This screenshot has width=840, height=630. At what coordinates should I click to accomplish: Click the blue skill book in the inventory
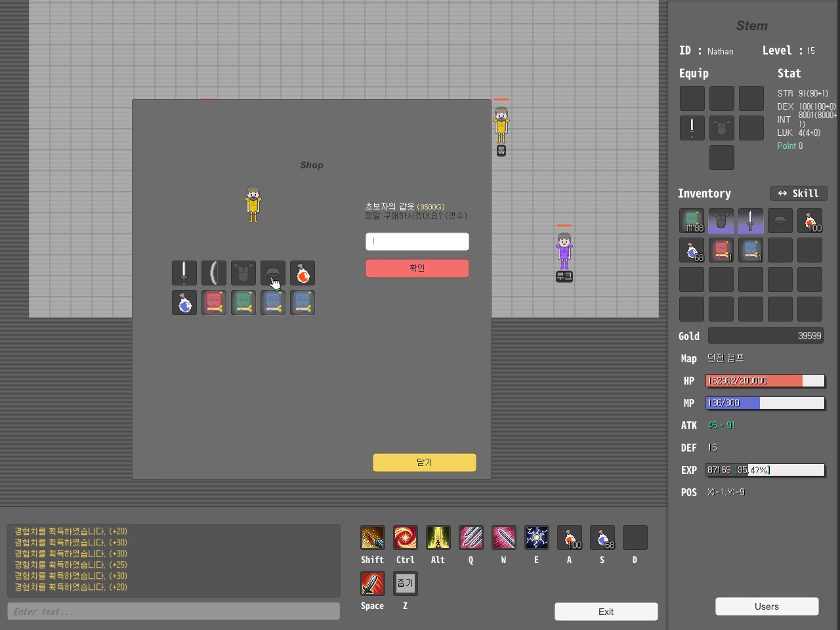(750, 250)
